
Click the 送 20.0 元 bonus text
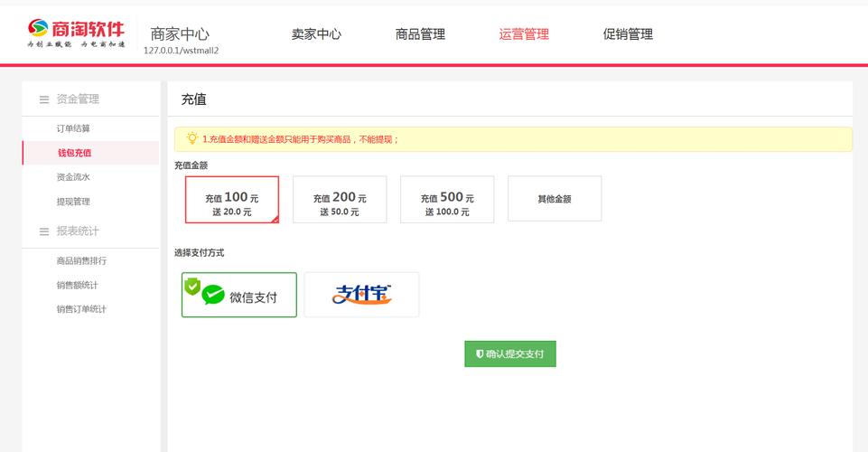(x=232, y=212)
